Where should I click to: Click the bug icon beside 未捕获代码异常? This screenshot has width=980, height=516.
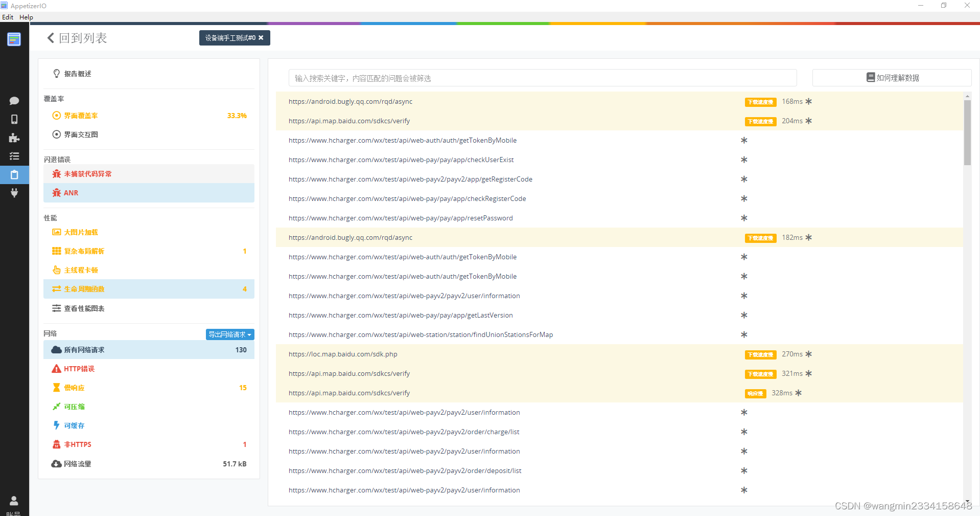click(x=57, y=174)
